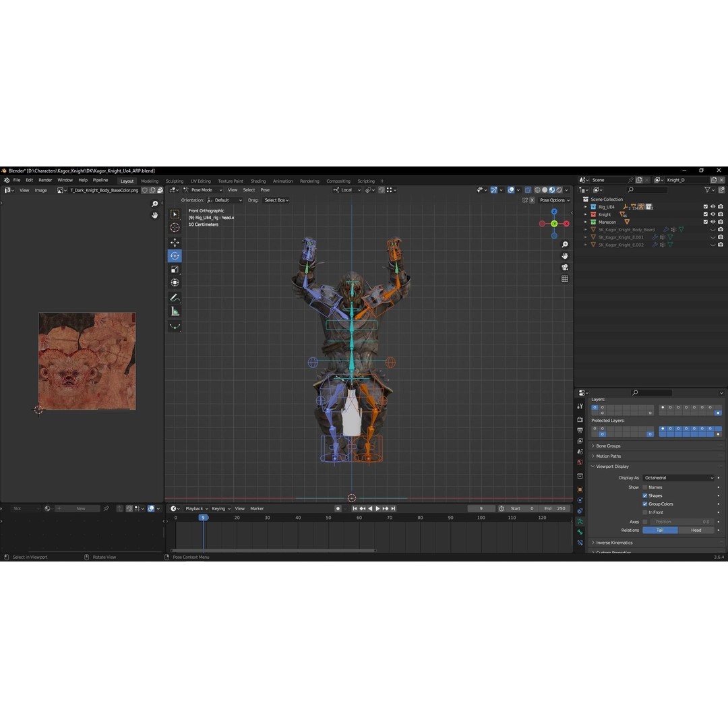Click the End frame field showing 250
The image size is (728, 728).
(x=555, y=508)
